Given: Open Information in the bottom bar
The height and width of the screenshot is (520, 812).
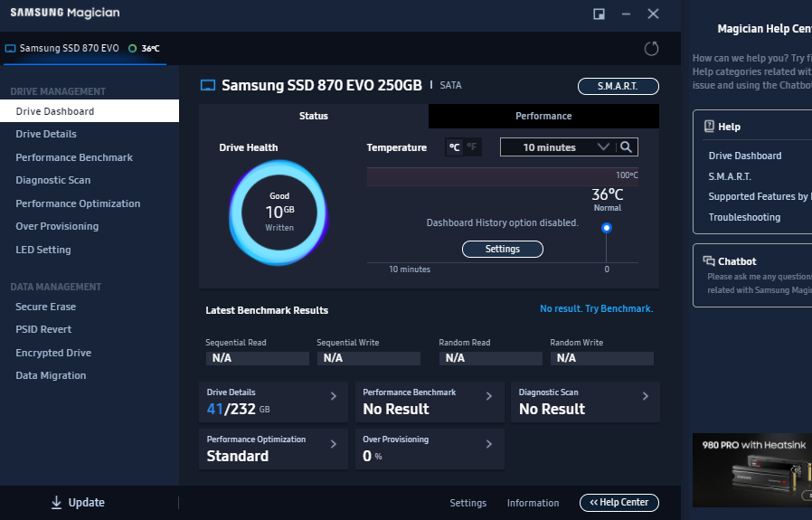Looking at the screenshot, I should [x=533, y=503].
